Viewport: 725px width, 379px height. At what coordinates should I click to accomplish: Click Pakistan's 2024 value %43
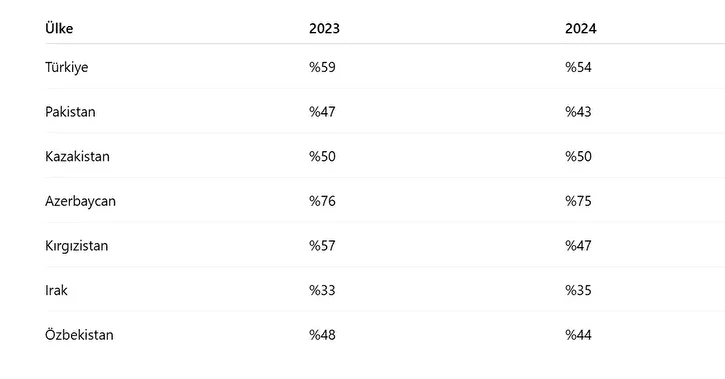[x=578, y=112]
